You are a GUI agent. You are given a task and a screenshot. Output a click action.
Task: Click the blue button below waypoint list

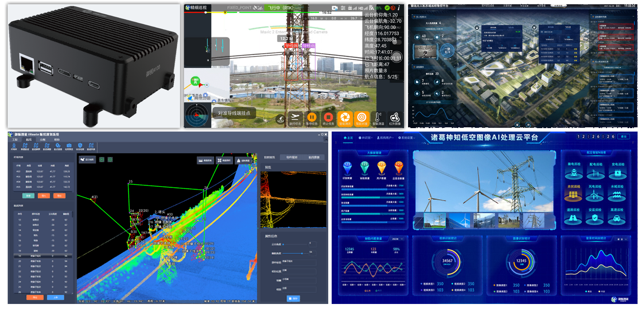(56, 297)
